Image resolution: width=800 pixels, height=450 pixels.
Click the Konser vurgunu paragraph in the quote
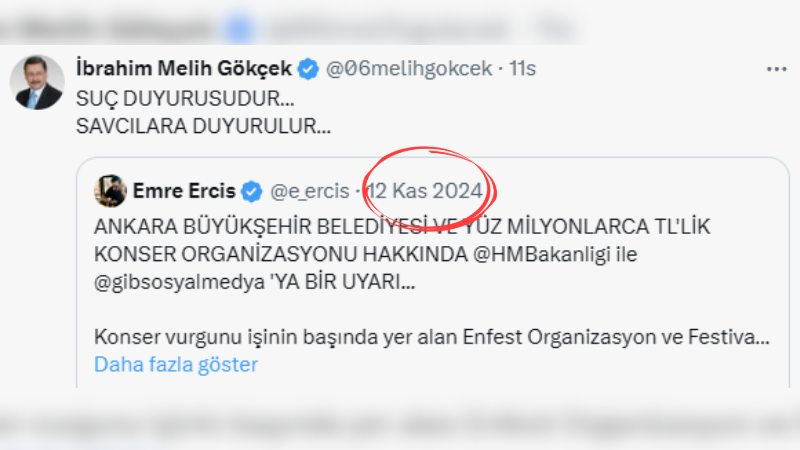(x=430, y=337)
